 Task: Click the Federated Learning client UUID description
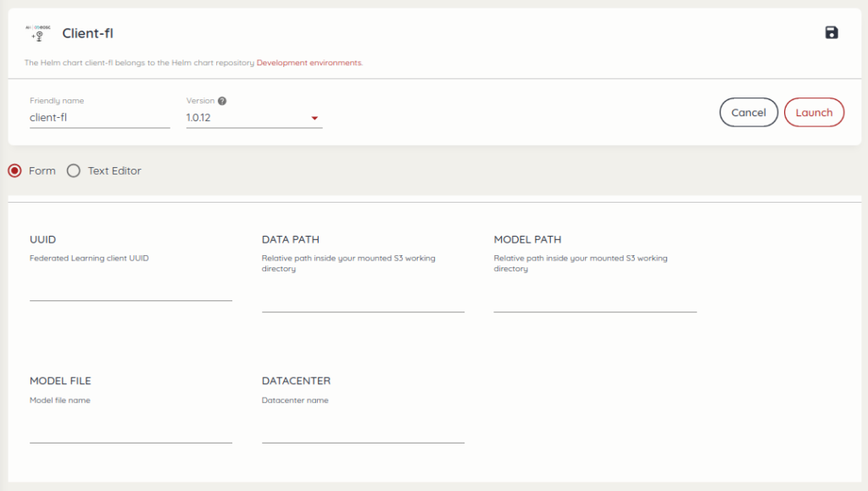[89, 258]
